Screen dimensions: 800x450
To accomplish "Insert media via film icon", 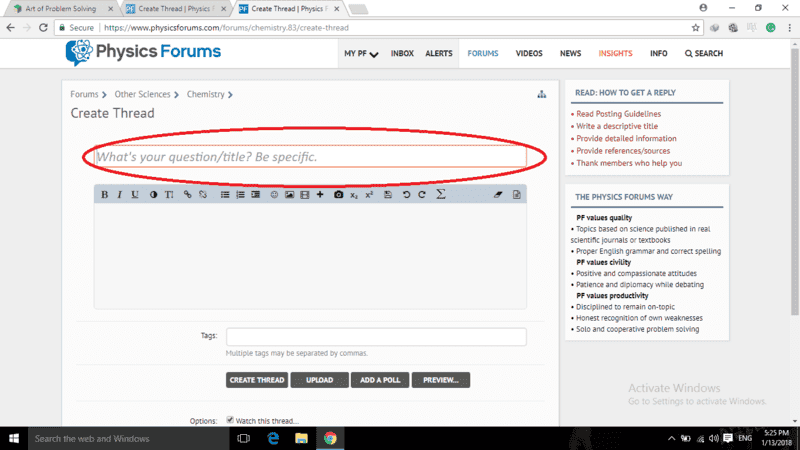I will 305,194.
